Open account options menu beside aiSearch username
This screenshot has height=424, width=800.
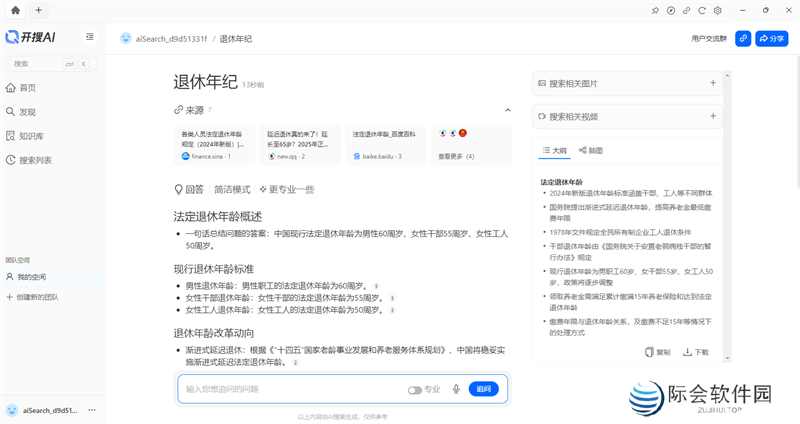click(91, 410)
